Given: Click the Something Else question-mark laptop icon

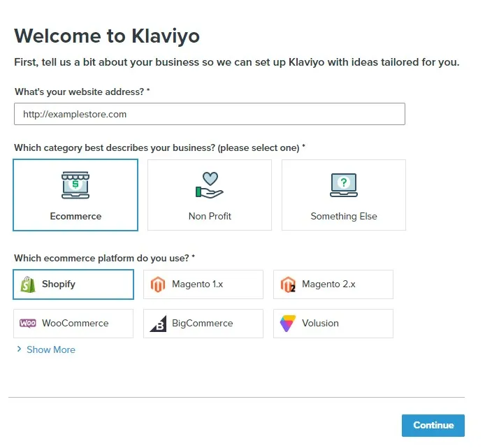Looking at the screenshot, I should [344, 185].
